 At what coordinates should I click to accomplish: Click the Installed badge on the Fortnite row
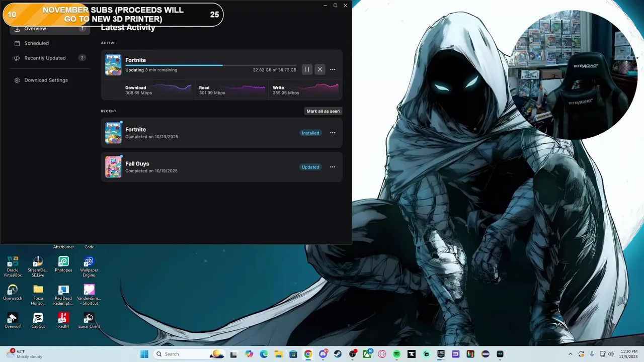[x=310, y=133]
